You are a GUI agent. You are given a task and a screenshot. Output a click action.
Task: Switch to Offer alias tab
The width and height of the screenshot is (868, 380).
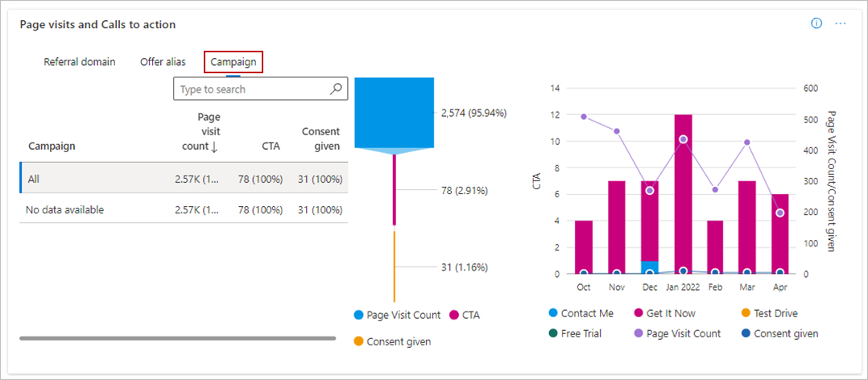(x=163, y=62)
